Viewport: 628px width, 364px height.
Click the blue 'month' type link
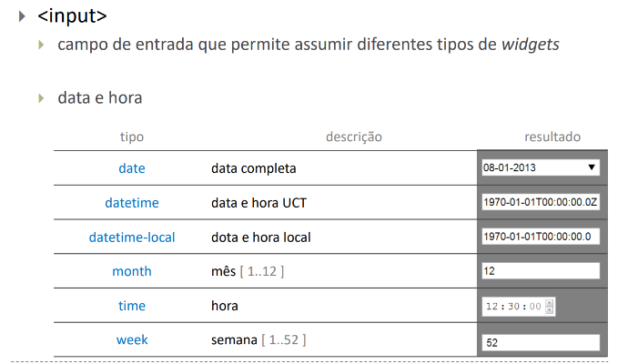tap(132, 271)
